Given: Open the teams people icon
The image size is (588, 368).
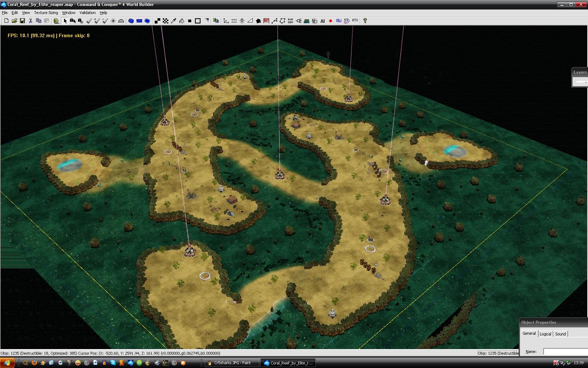Looking at the screenshot, I should pyautogui.click(x=307, y=21).
